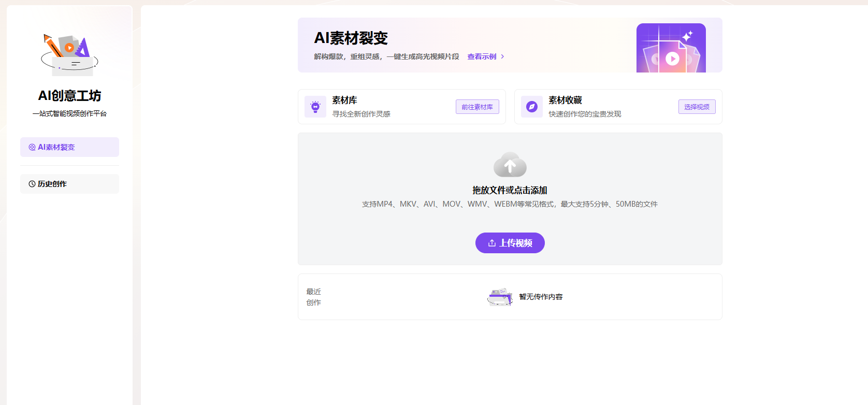This screenshot has height=405, width=868.
Task: Click the clock icon next to 历史创作
Action: (x=32, y=184)
